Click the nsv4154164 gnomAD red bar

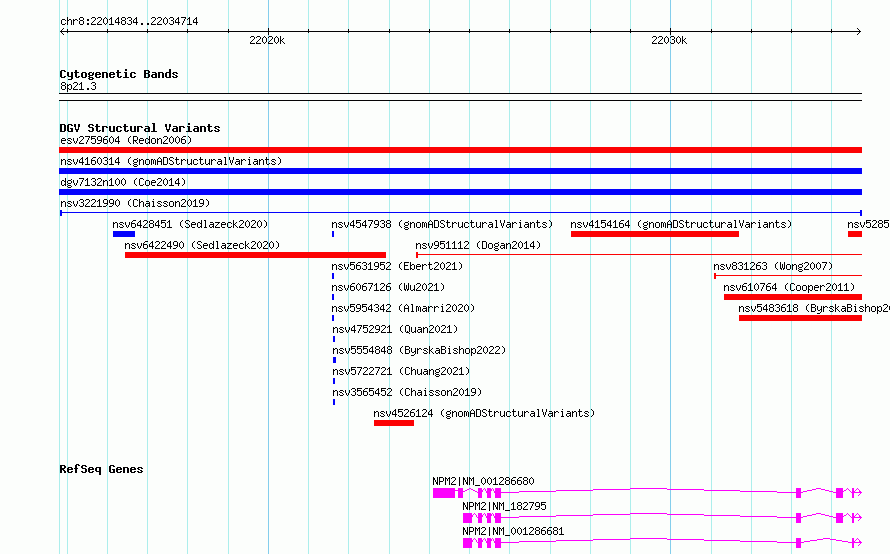pos(654,234)
